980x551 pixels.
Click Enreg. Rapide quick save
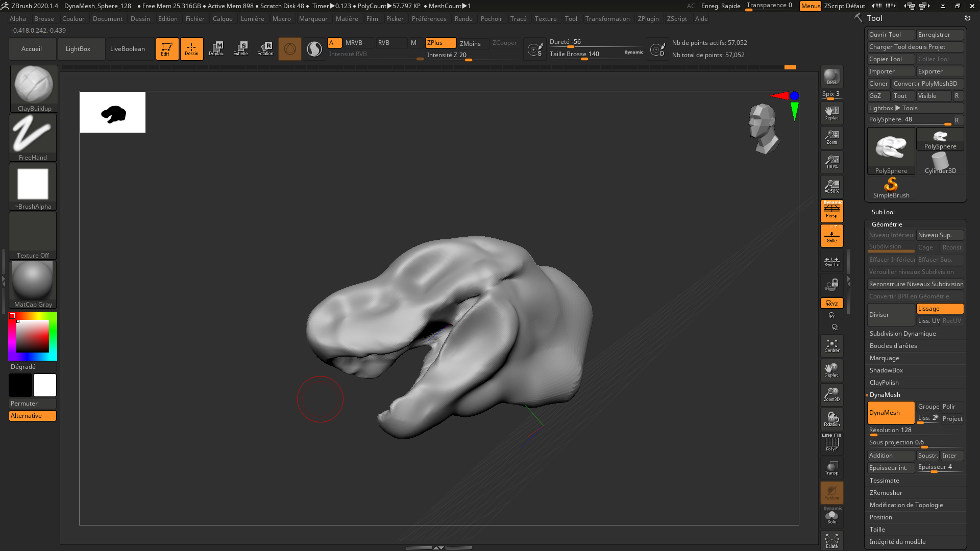[x=721, y=6]
